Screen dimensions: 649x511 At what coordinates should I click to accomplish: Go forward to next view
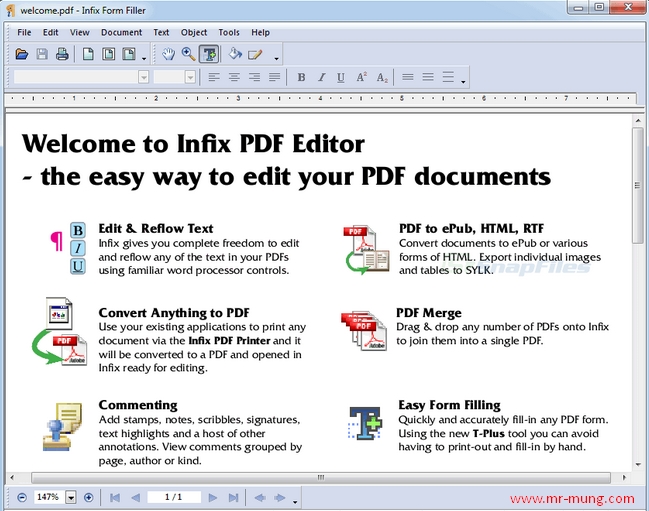pos(280,497)
